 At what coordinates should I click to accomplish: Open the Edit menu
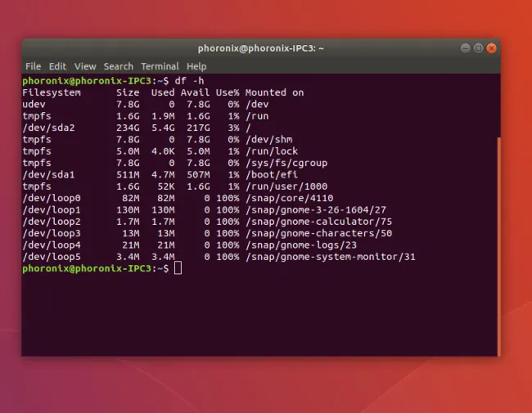point(57,66)
